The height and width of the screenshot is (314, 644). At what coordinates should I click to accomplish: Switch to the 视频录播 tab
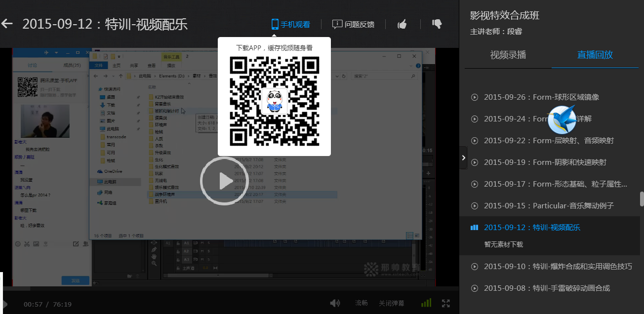tap(508, 55)
